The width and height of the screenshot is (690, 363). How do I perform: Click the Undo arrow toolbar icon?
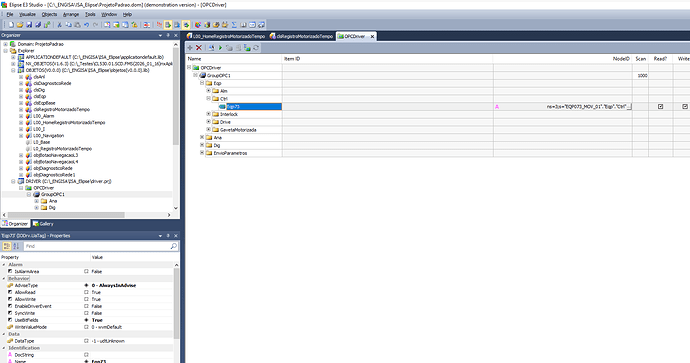[x=86, y=25]
